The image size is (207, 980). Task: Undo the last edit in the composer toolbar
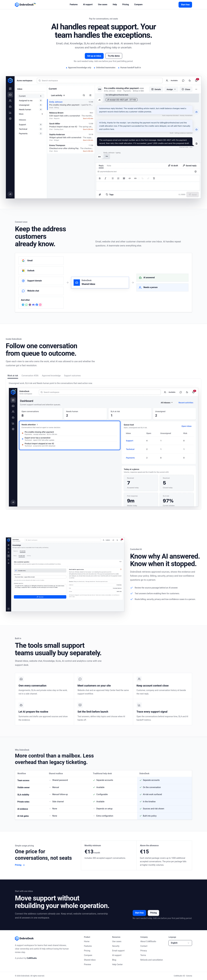pyautogui.click(x=142, y=178)
